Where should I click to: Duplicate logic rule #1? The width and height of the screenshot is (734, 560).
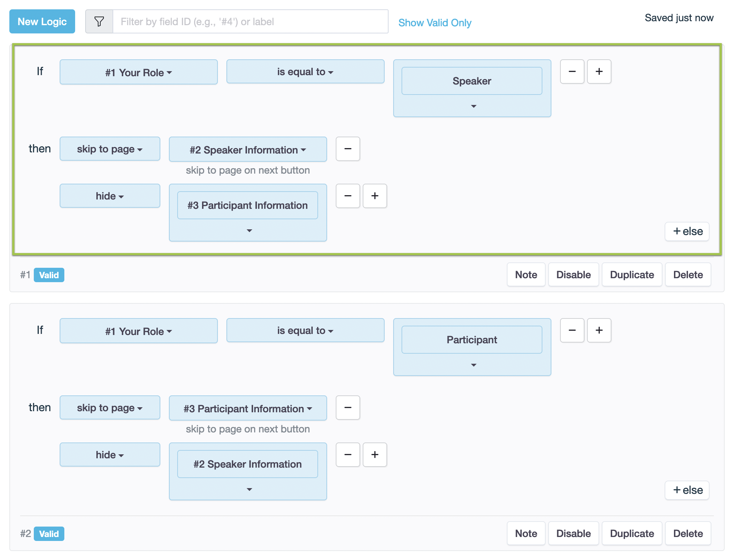click(632, 275)
